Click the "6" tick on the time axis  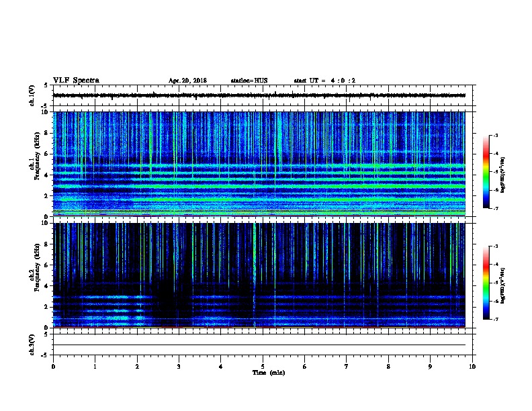pyautogui.click(x=305, y=366)
